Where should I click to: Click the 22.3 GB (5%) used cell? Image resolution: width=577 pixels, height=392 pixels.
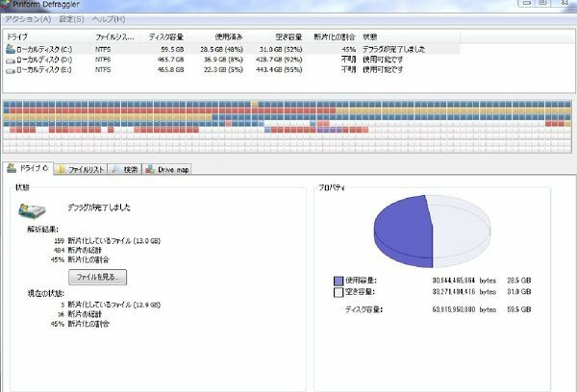click(223, 69)
